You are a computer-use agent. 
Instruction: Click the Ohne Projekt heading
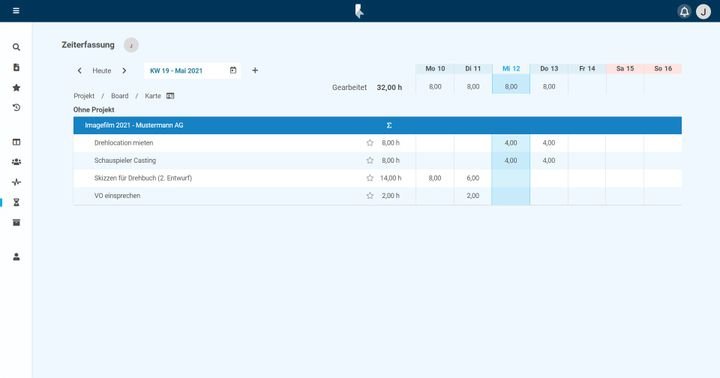[x=94, y=110]
